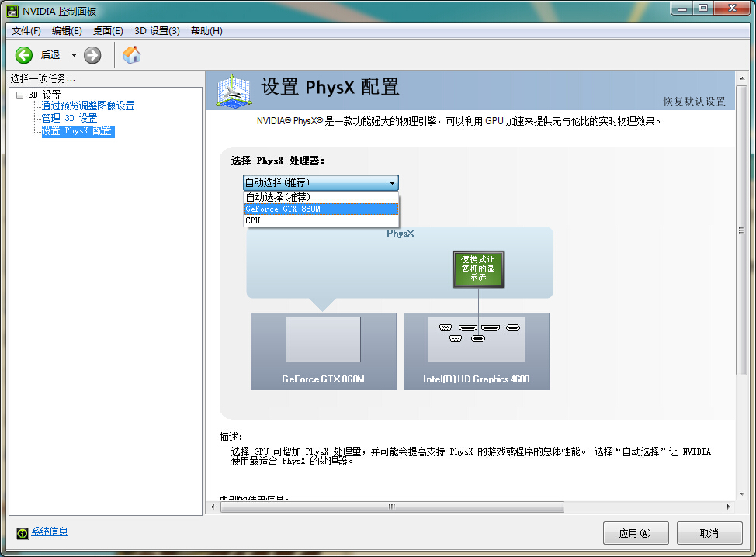This screenshot has width=756, height=557.
Task: Click the GeForce GTX 860M GPU box
Action: click(x=324, y=351)
